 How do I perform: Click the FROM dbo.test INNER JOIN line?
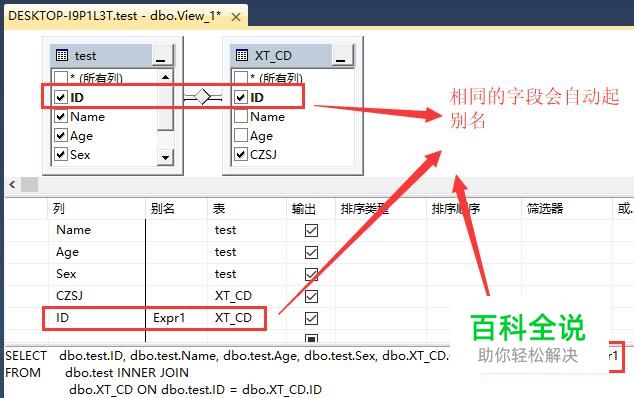(97, 373)
